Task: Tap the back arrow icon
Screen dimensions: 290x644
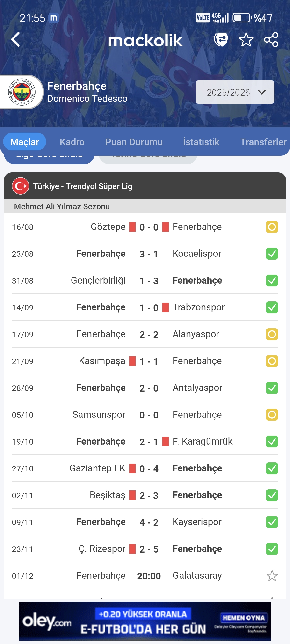Action: pyautogui.click(x=15, y=39)
